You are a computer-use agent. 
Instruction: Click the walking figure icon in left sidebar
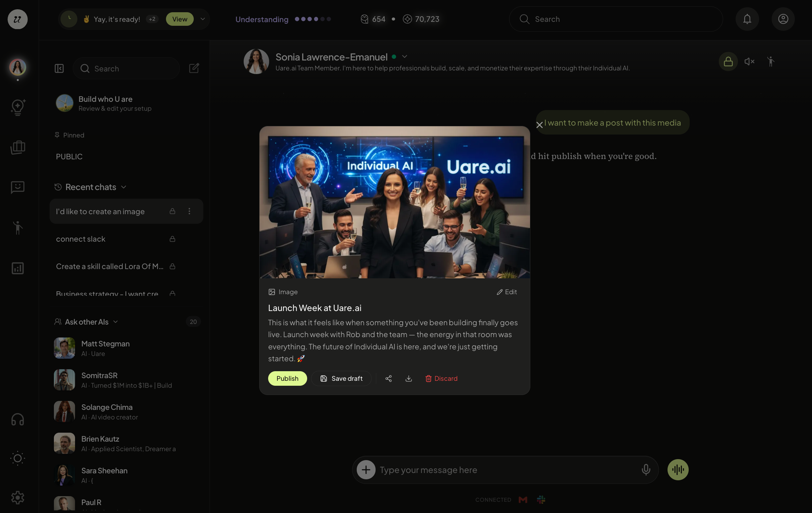tap(18, 228)
